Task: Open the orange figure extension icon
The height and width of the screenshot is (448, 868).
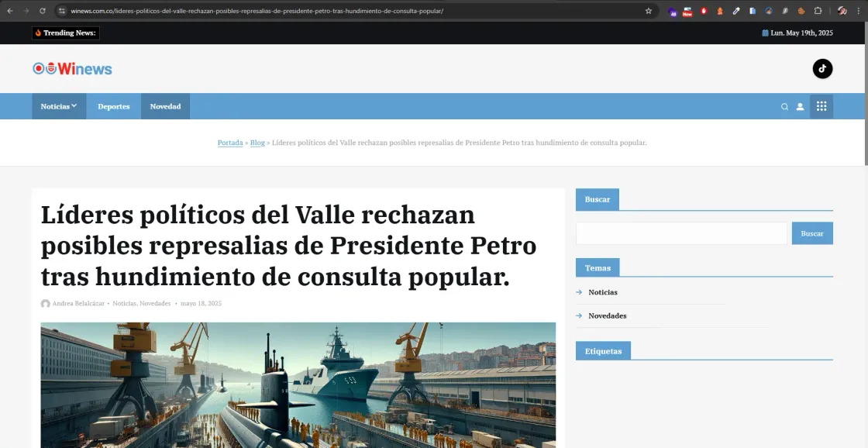Action: 720,11
